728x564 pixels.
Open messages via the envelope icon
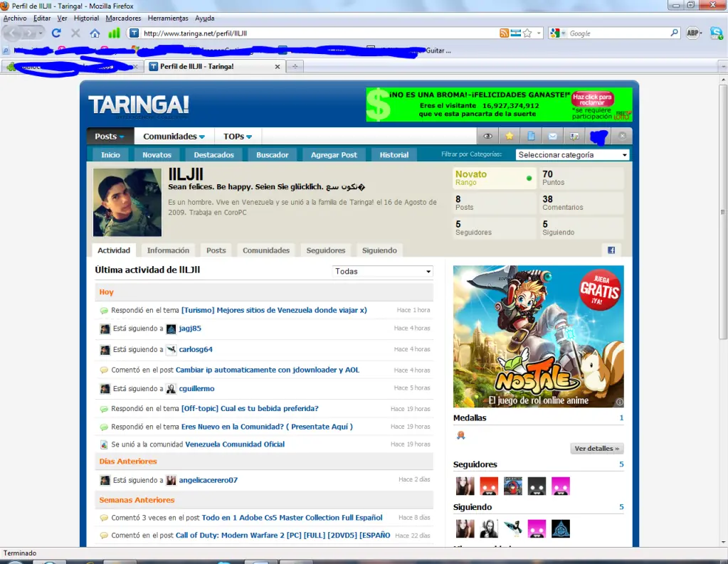pos(552,136)
